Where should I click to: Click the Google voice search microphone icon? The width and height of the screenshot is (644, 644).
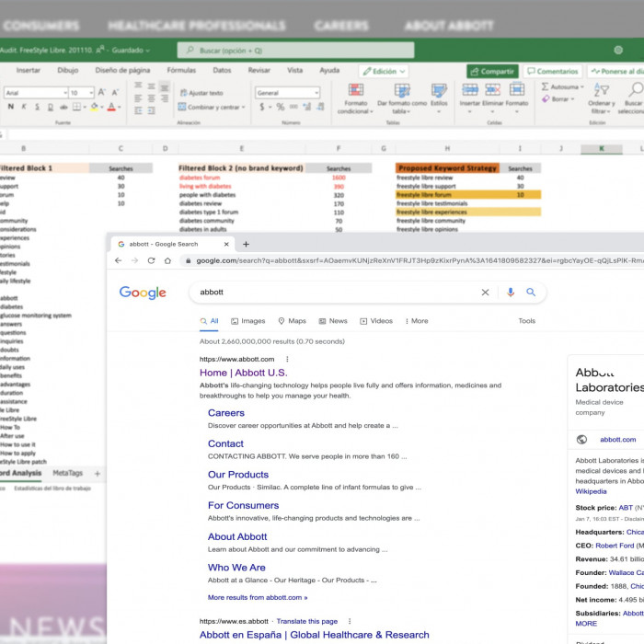pos(511,293)
